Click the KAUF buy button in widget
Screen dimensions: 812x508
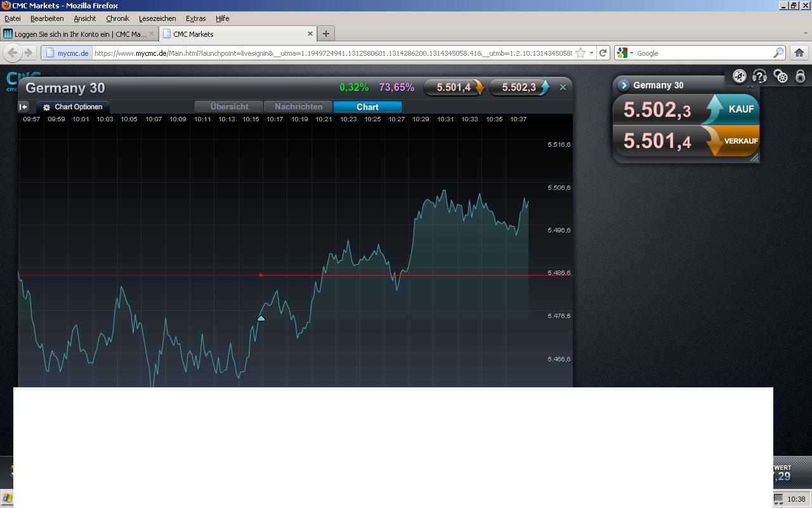(x=731, y=109)
